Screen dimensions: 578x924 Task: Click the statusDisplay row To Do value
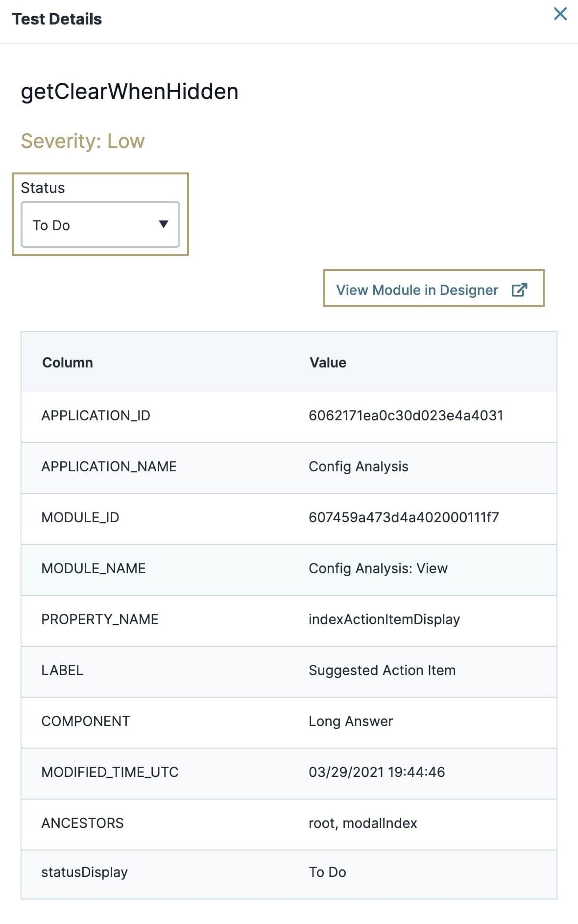327,872
